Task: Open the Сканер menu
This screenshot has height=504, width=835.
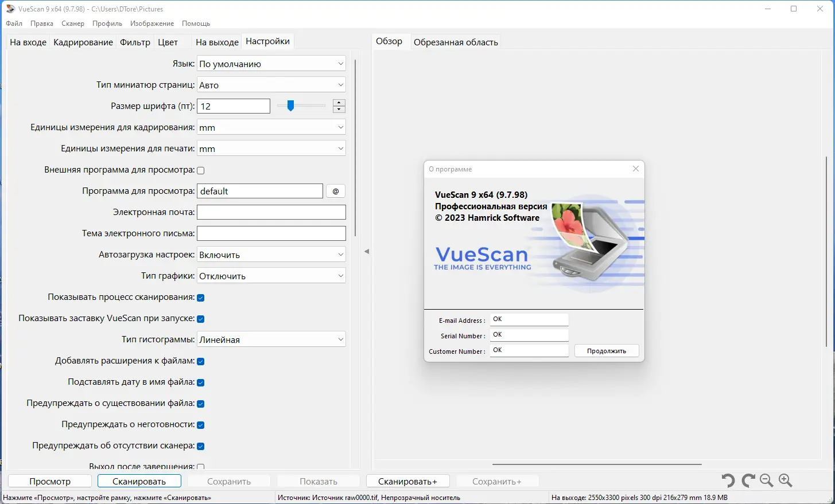Action: point(72,24)
